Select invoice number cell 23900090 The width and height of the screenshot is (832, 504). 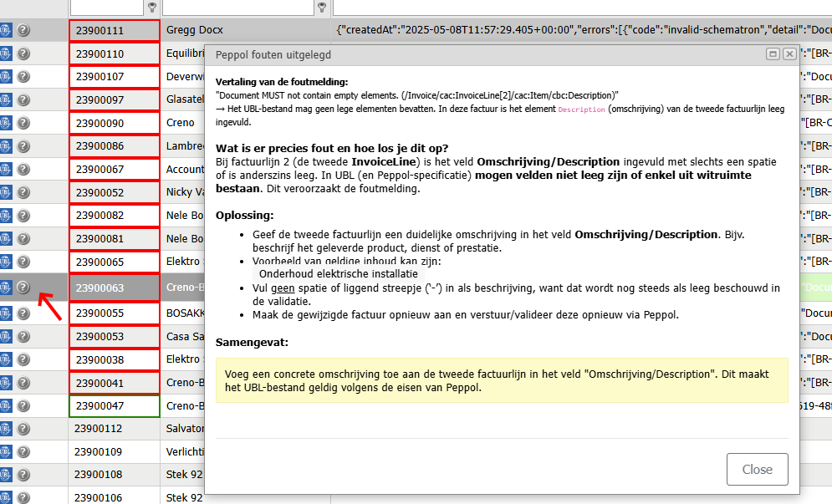click(x=114, y=123)
